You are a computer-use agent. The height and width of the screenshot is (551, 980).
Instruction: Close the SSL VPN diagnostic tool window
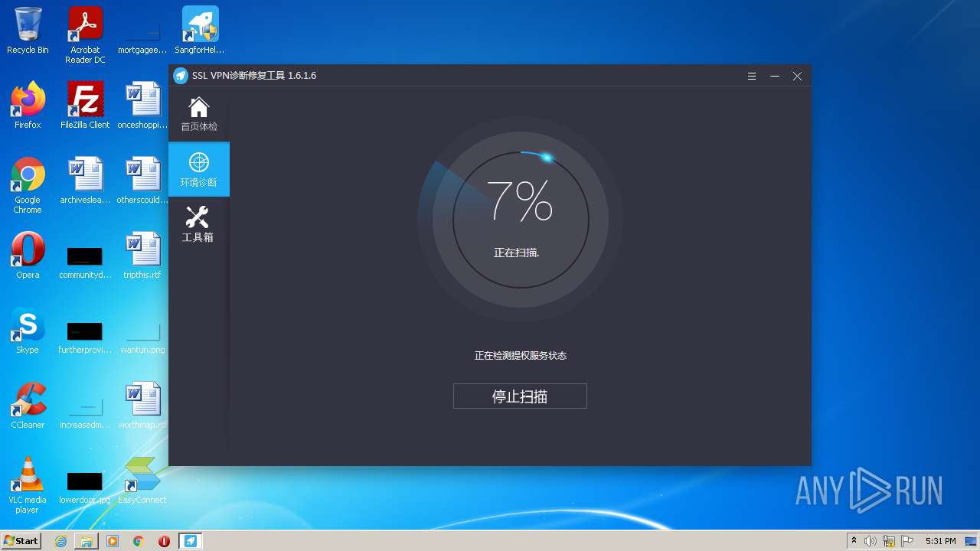(797, 76)
